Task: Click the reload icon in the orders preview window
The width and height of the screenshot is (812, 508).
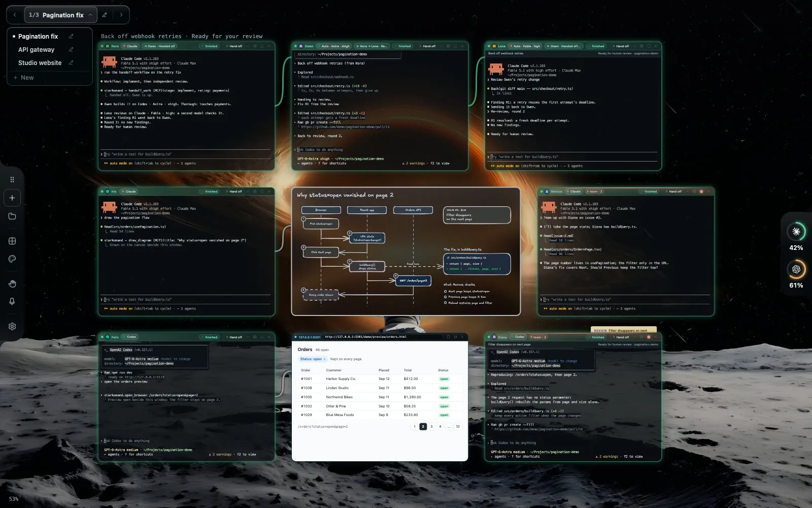Action: click(448, 337)
